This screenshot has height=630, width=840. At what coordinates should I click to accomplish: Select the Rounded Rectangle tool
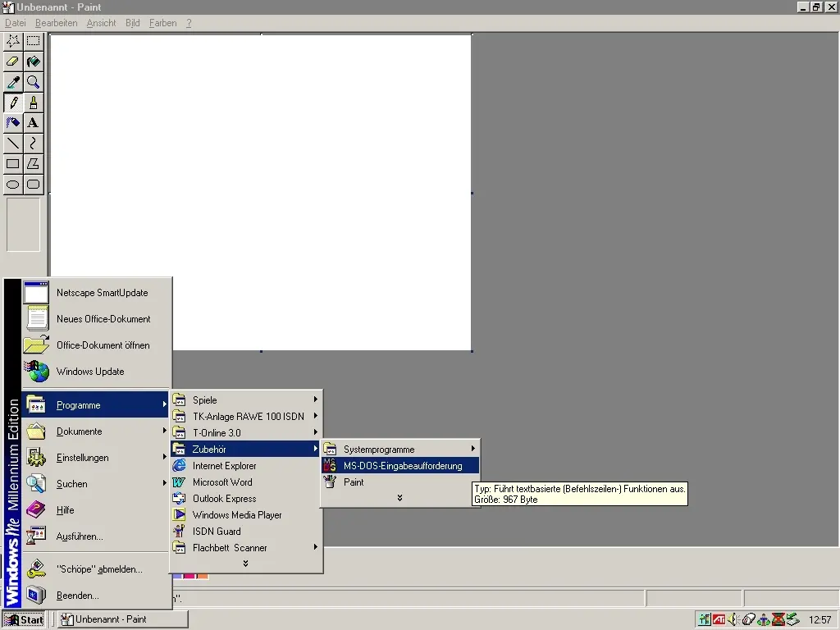click(x=33, y=185)
